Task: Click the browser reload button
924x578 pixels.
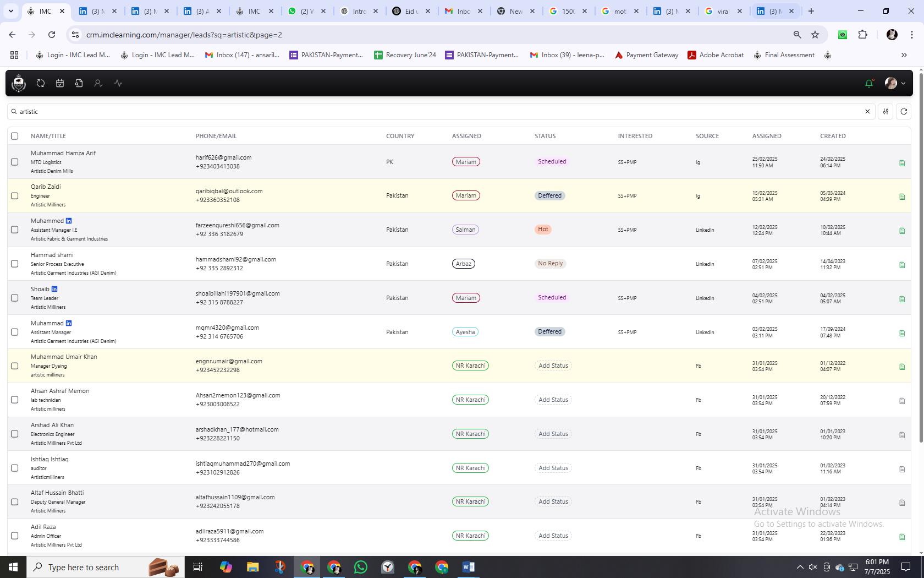Action: click(52, 35)
